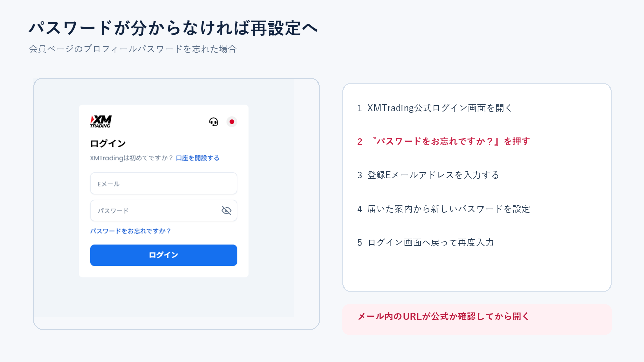644x362 pixels.
Task: Select highlighted step 2 パスワードをお忘れですか
Action: pyautogui.click(x=444, y=141)
